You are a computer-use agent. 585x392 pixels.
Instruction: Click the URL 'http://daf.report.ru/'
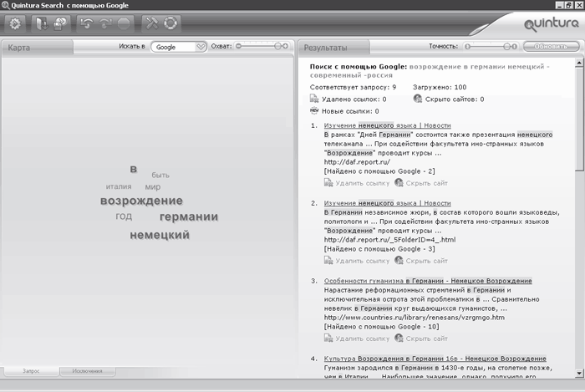(357, 162)
